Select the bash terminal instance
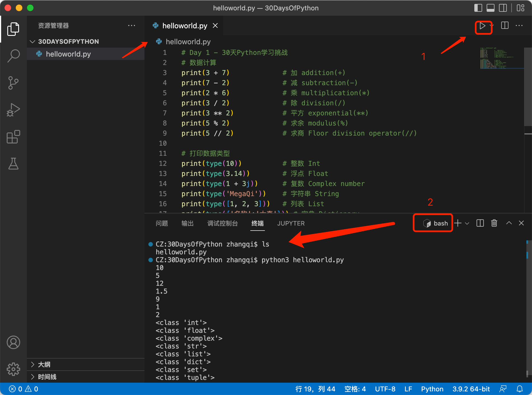 (x=435, y=223)
